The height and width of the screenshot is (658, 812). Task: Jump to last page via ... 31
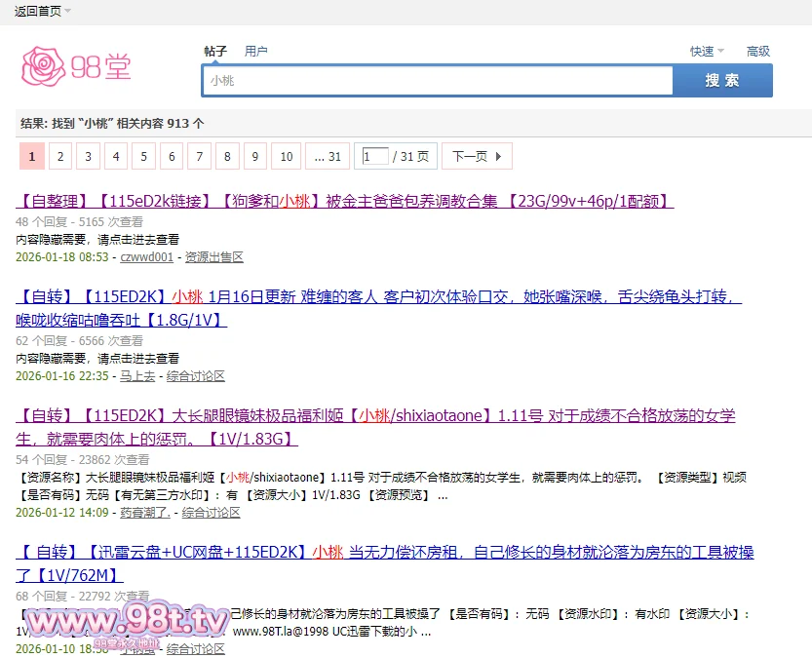pos(327,156)
